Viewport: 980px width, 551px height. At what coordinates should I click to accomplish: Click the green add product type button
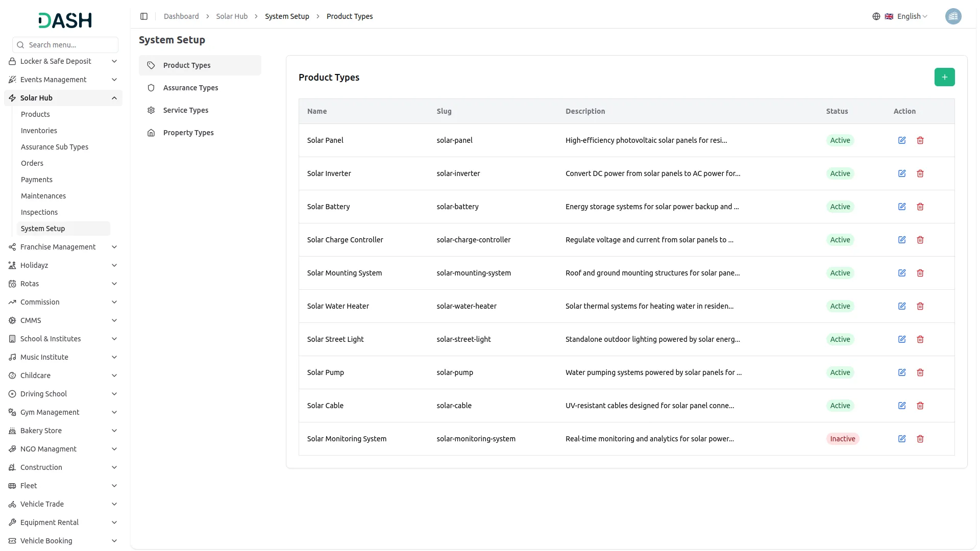click(944, 77)
